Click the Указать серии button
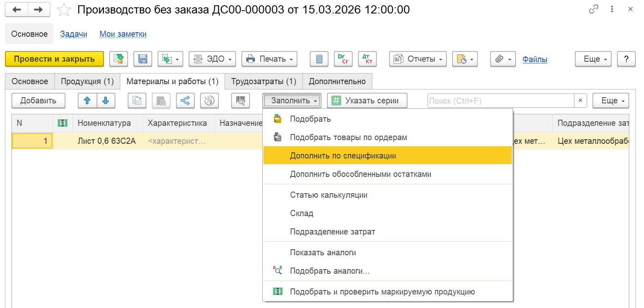Image resolution: width=644 pixels, height=308 pixels. 367,100
